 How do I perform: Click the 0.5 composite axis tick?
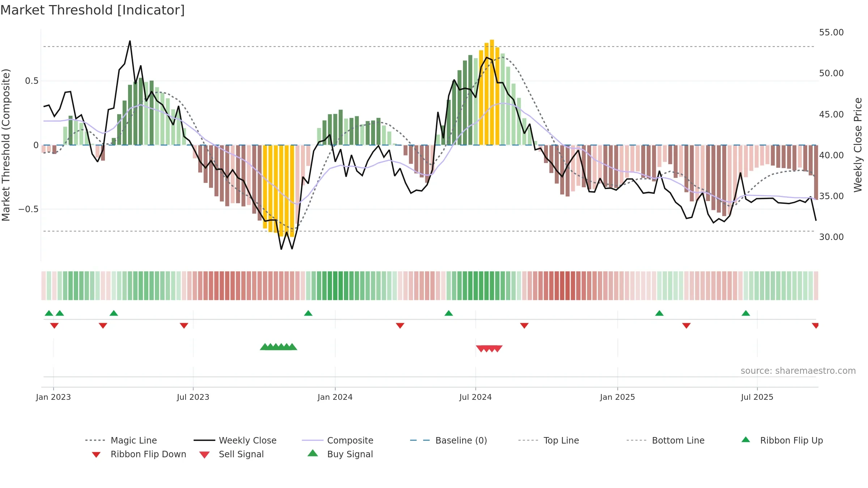32,81
